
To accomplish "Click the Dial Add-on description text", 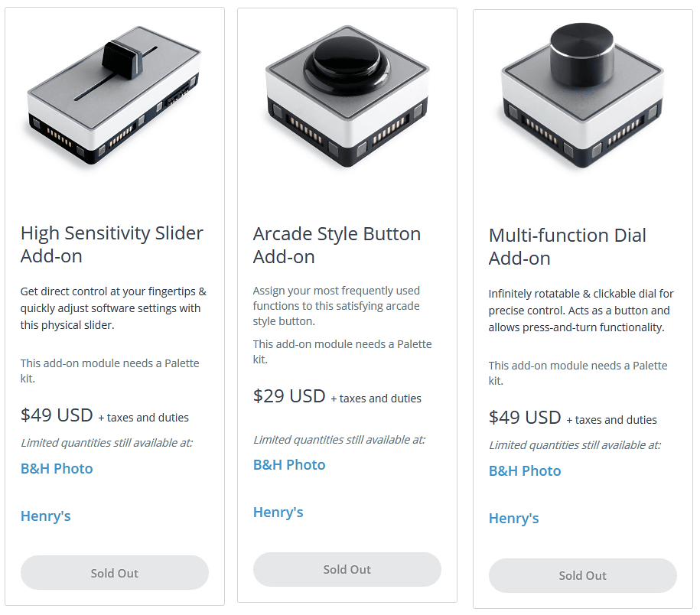I will tap(579, 311).
